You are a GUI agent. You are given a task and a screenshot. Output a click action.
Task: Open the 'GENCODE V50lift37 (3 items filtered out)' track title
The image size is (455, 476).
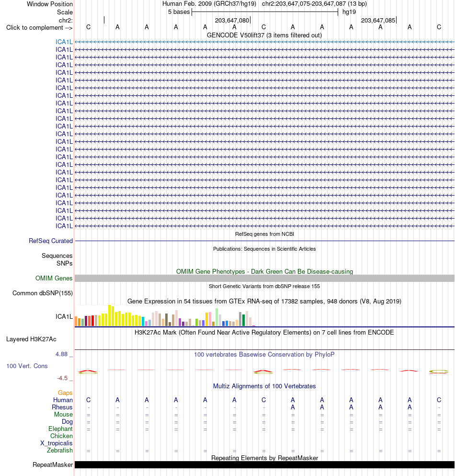264,35
